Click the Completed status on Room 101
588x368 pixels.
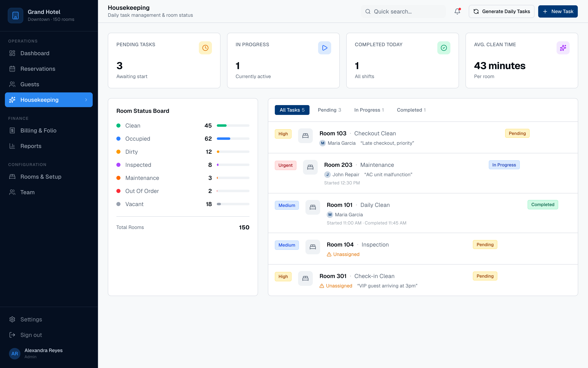pos(543,205)
